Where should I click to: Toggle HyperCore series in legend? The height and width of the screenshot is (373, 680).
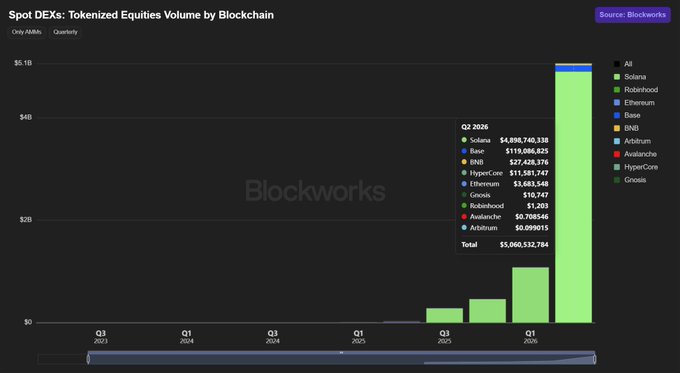coord(636,167)
